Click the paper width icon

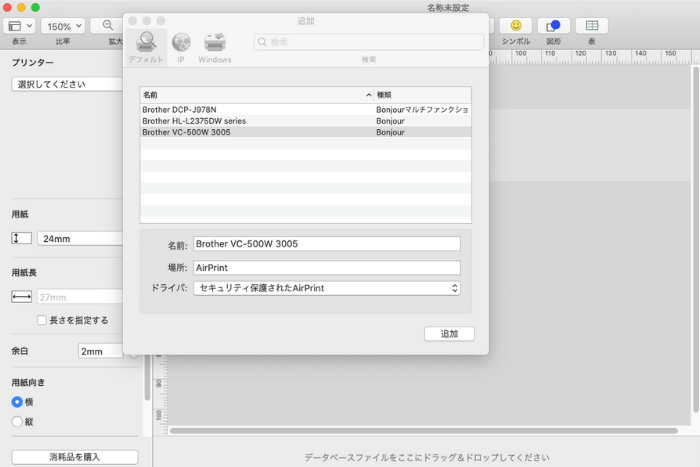pyautogui.click(x=21, y=238)
